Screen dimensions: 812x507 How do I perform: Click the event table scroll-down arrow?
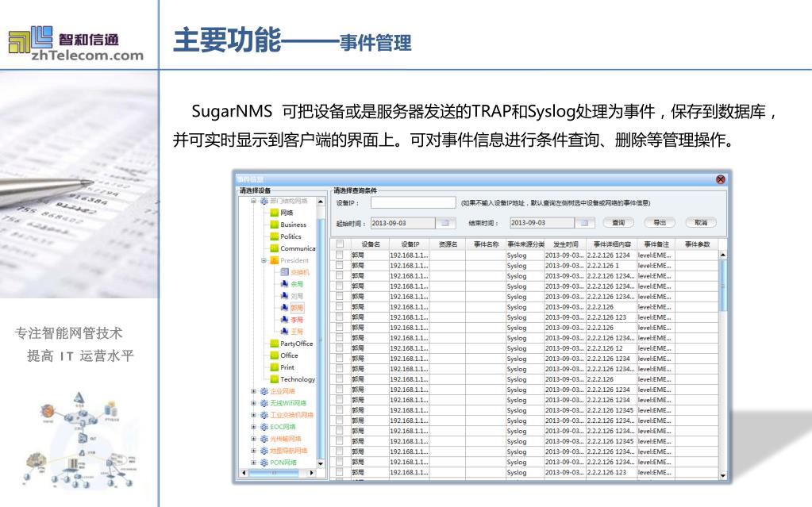(x=723, y=475)
